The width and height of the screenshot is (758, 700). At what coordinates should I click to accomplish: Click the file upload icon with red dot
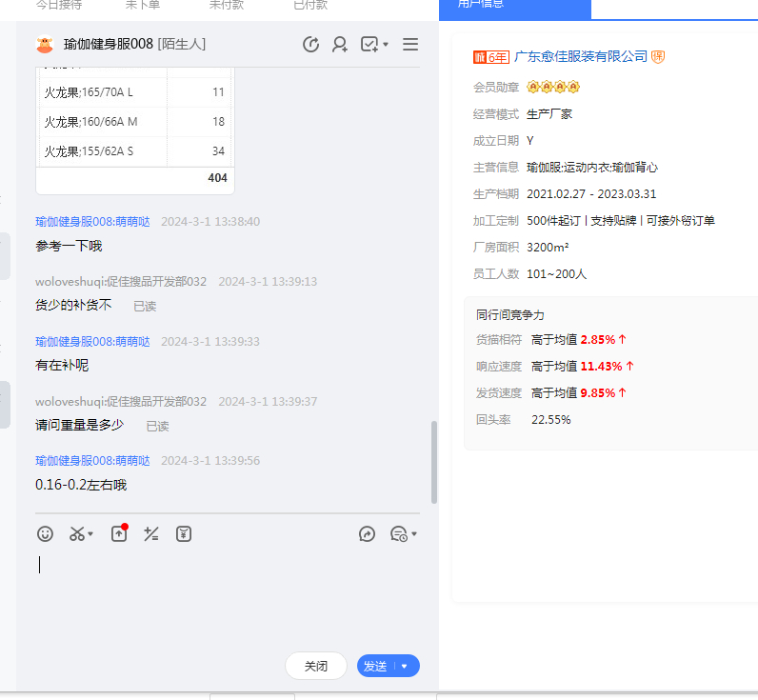[119, 534]
